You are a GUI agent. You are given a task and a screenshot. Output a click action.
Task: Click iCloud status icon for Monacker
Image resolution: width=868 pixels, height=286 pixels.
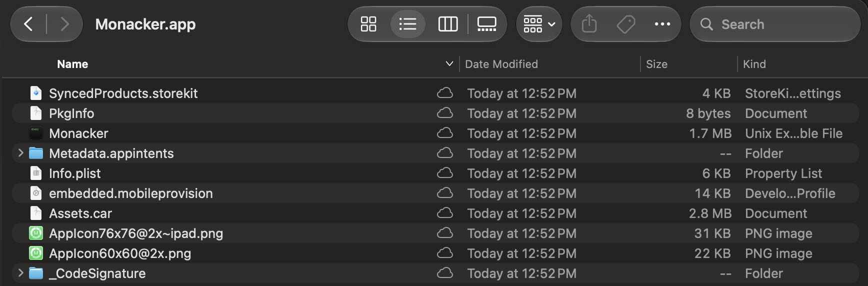click(445, 133)
